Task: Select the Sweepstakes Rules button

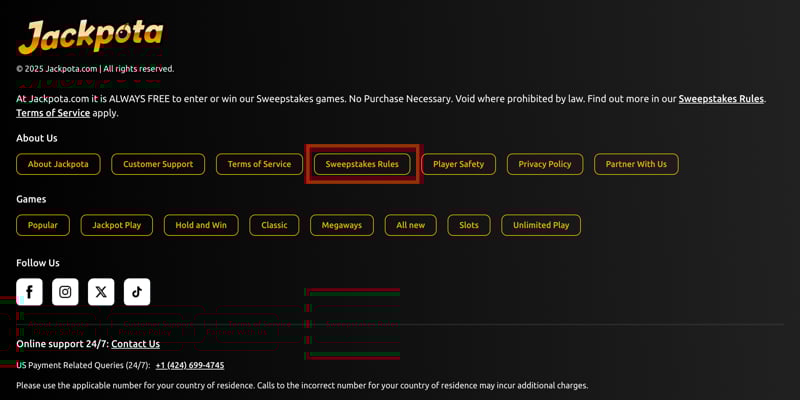Action: point(362,164)
